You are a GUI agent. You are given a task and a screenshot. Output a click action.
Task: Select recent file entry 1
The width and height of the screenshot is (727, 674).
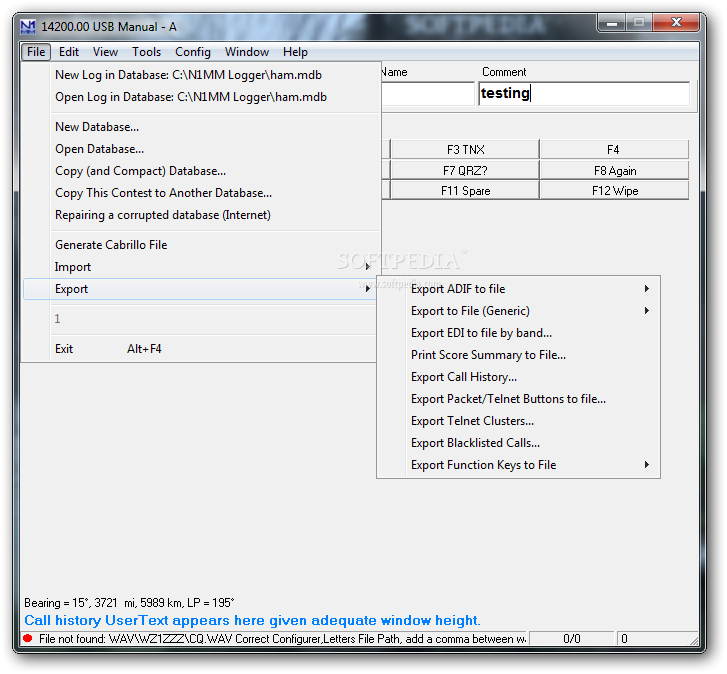[x=199, y=319]
